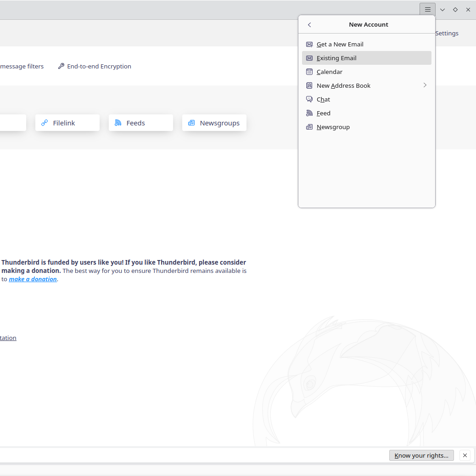The image size is (476, 476).
Task: Click the Newsgroups setup button
Action: coord(214,123)
